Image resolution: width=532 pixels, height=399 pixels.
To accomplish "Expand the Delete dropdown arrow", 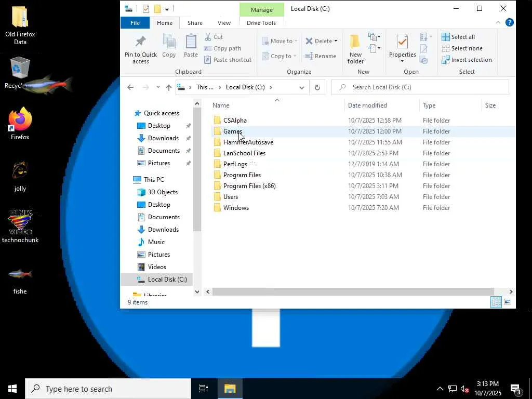I will (x=336, y=41).
